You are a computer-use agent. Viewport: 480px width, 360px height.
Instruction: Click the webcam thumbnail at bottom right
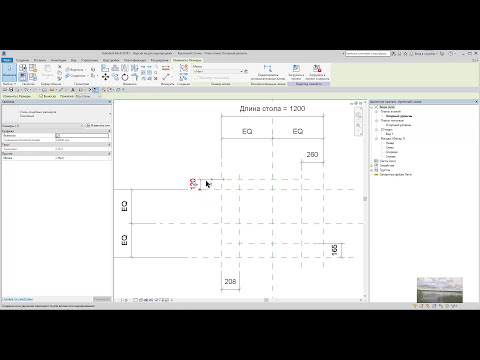pos(440,289)
